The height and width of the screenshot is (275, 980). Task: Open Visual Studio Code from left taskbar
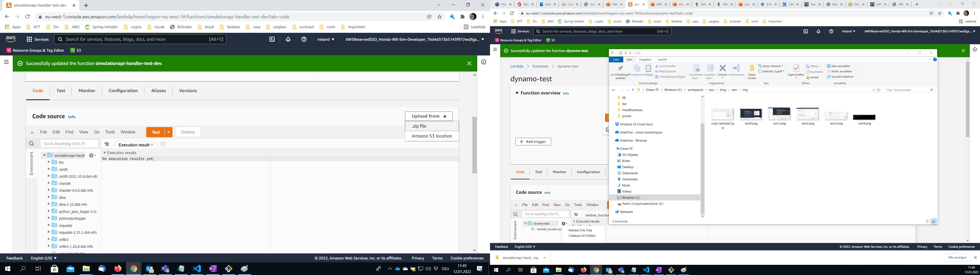tap(197, 269)
